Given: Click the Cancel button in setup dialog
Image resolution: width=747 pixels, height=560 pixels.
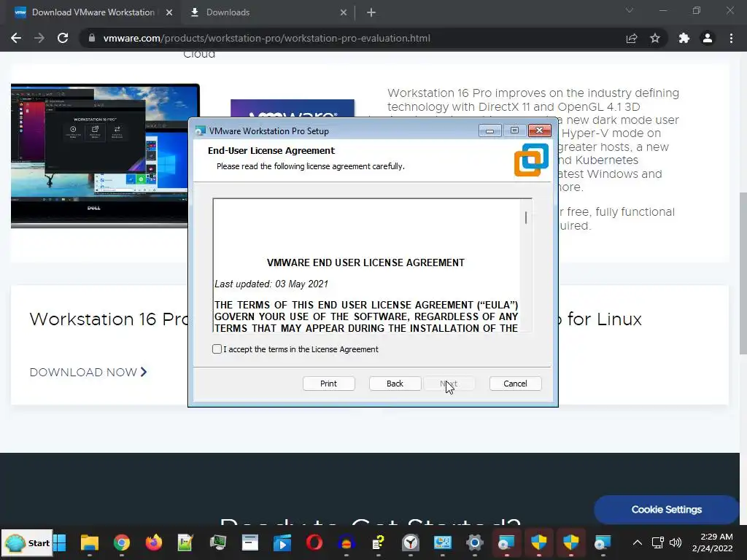Looking at the screenshot, I should click(516, 384).
